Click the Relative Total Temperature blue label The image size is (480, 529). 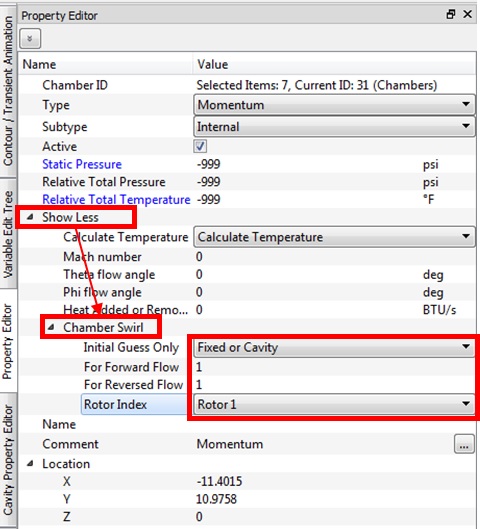116,199
